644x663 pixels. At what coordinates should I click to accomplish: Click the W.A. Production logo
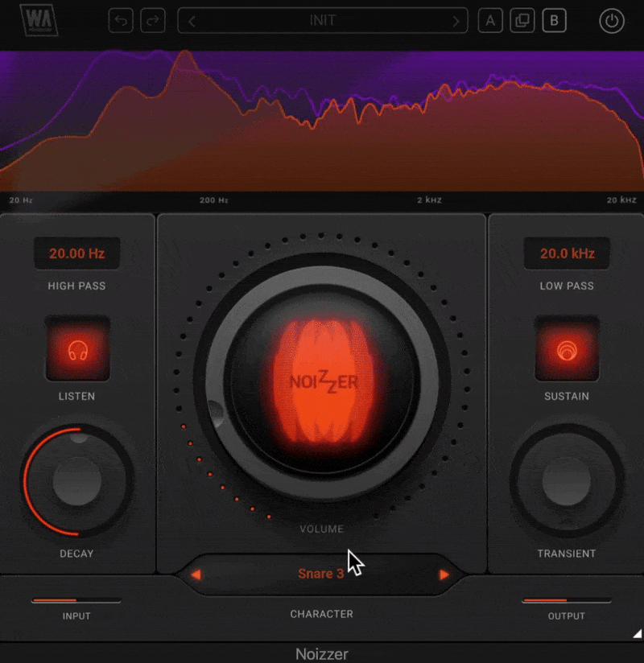click(39, 20)
